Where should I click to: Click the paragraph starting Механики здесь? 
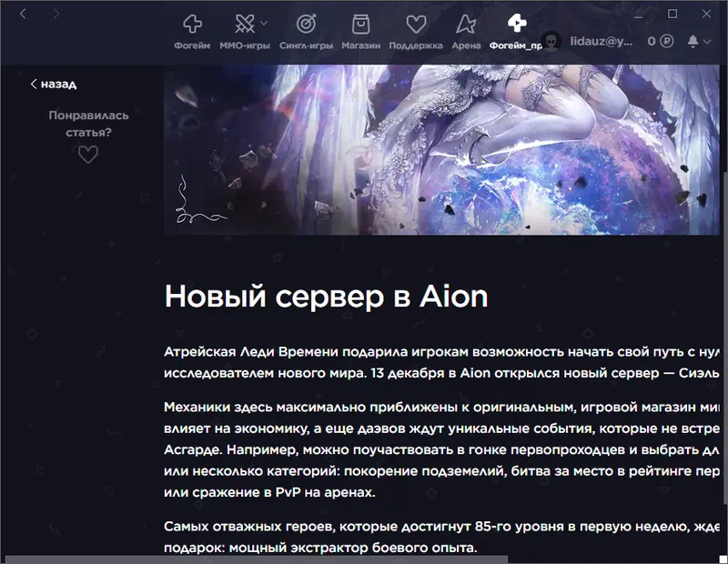pyautogui.click(x=441, y=449)
